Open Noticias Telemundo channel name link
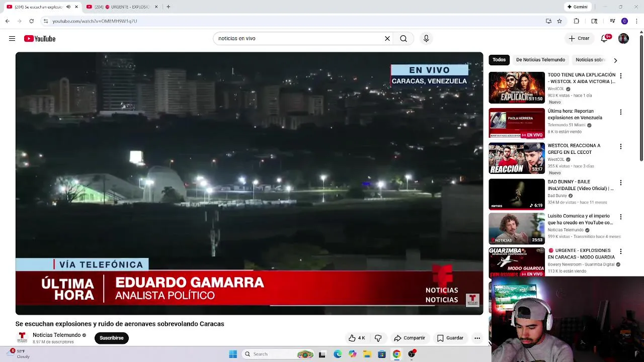 point(56,335)
